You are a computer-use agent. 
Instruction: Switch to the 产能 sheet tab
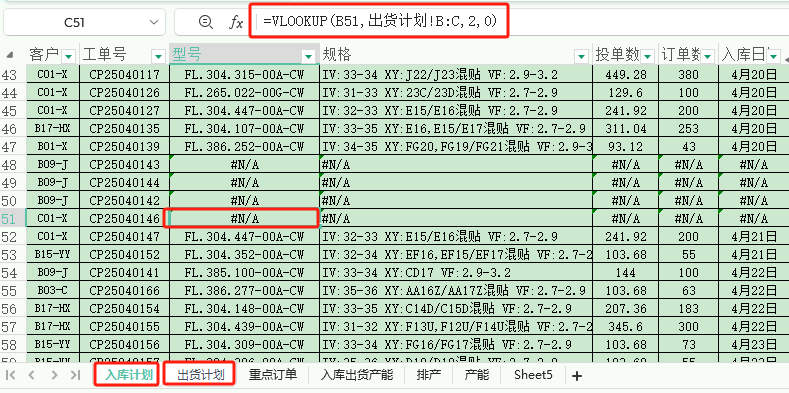[477, 375]
